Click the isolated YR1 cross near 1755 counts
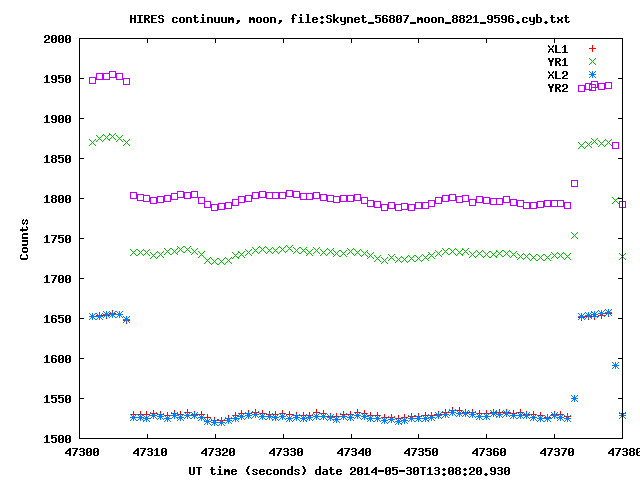The height and width of the screenshot is (480, 640). tap(574, 236)
